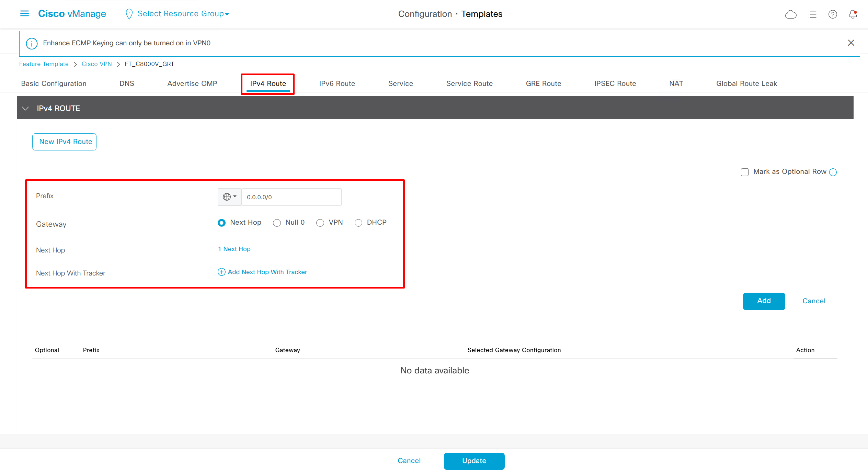The height and width of the screenshot is (473, 868).
Task: Click the Prefix input field
Action: 291,197
